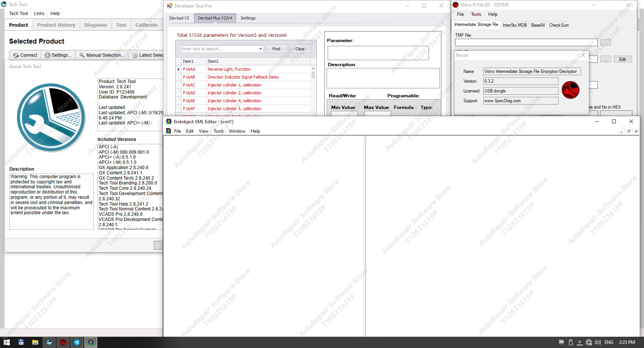Image resolution: width=644 pixels, height=348 pixels.
Task: Open the Window menu in XML Editor
Action: 237,131
